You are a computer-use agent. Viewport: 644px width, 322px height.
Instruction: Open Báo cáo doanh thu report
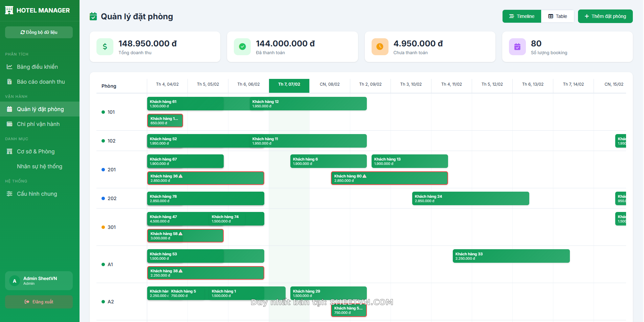tap(41, 82)
